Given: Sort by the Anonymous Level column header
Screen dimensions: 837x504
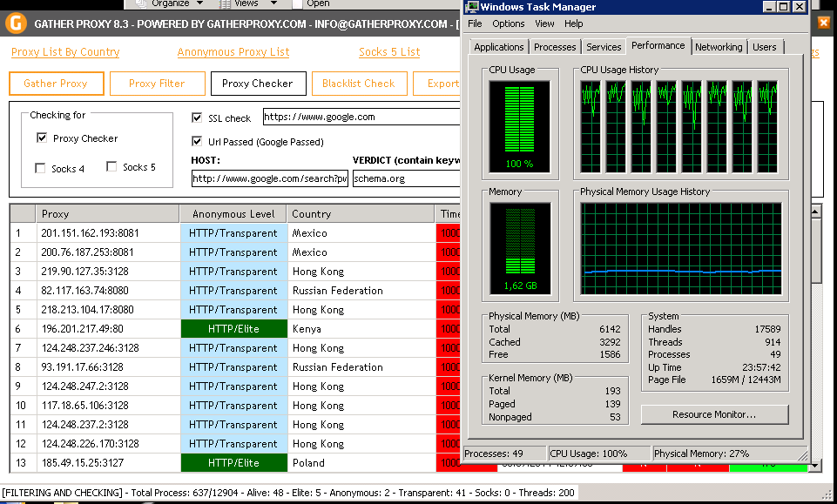Looking at the screenshot, I should tap(233, 214).
